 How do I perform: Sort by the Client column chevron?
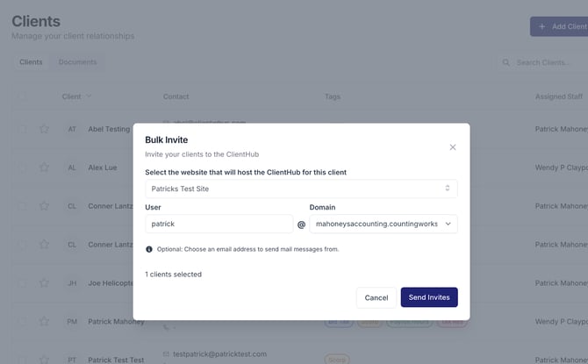(89, 96)
